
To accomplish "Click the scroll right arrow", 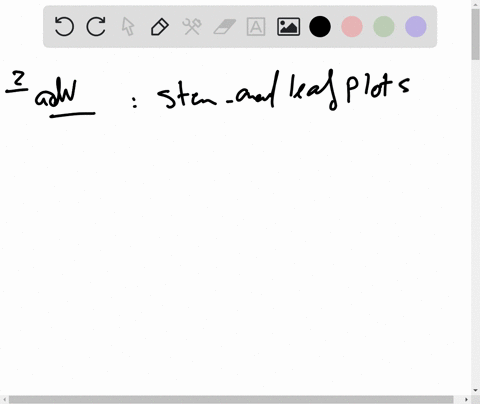I will click(x=466, y=399).
